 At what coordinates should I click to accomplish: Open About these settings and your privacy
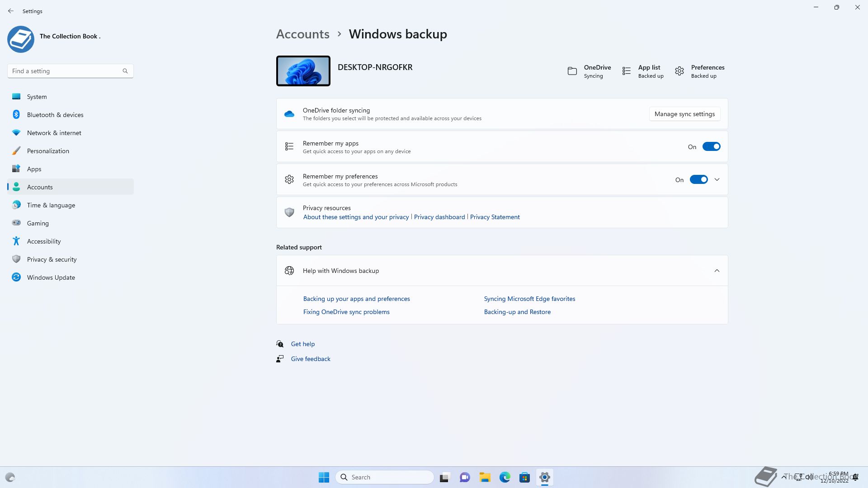point(356,217)
